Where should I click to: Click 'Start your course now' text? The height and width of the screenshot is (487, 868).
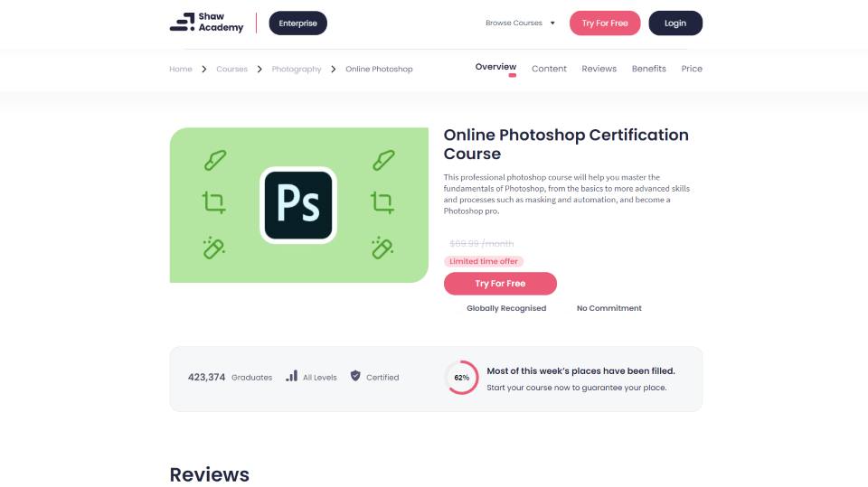point(576,388)
